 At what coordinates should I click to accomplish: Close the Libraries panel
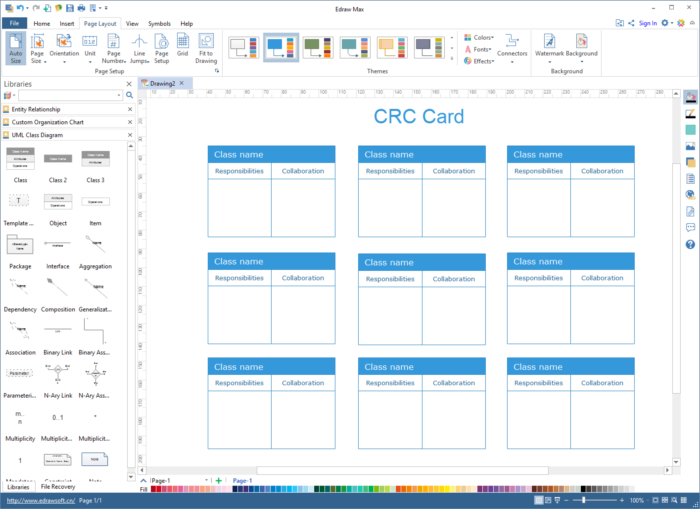tap(129, 84)
